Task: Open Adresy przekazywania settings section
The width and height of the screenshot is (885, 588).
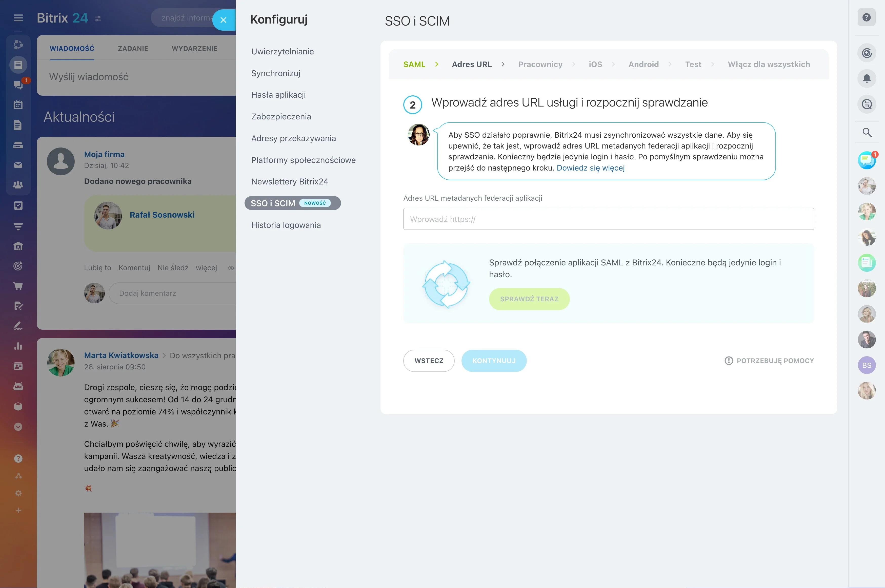Action: click(x=293, y=138)
